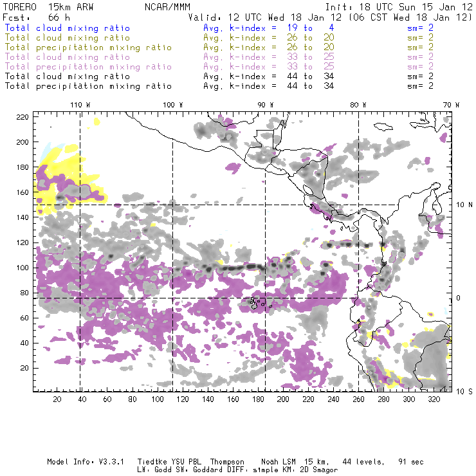The image size is (476, 476).
Task: Click the "10 N" latitude label
Action: pos(464,205)
